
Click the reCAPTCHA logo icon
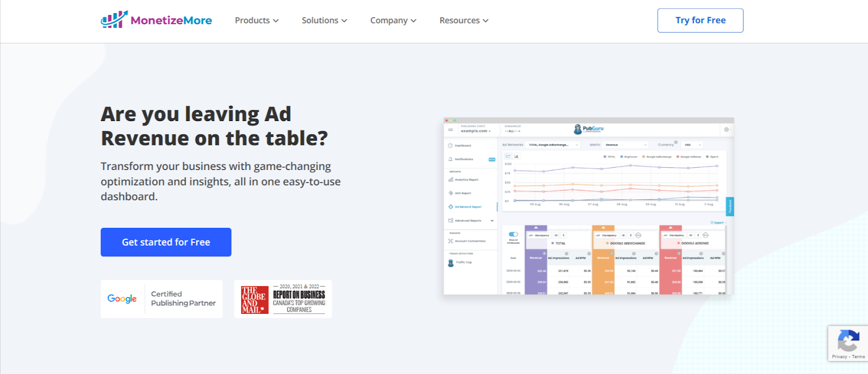848,341
